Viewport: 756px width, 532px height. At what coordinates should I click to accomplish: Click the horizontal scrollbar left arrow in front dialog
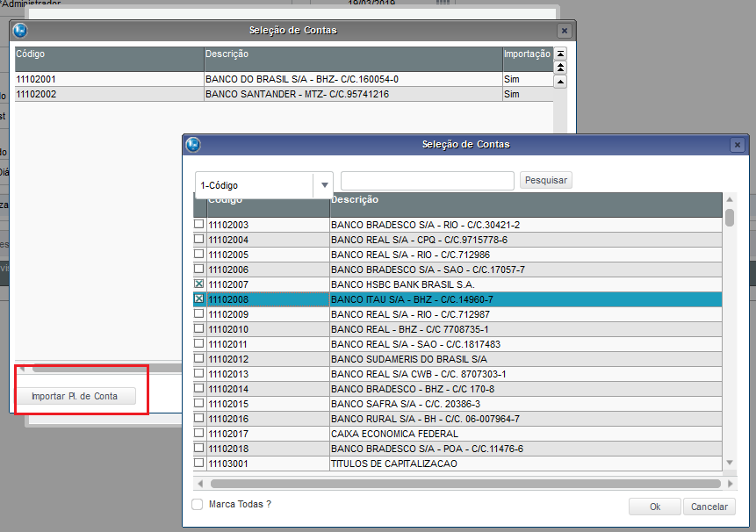pos(200,484)
